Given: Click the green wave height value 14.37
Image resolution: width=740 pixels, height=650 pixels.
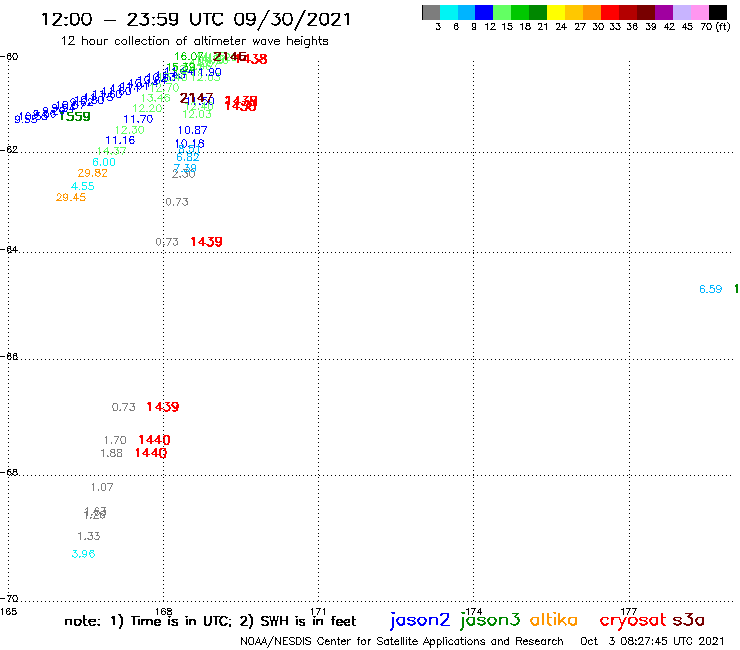Looking at the screenshot, I should coord(111,151).
